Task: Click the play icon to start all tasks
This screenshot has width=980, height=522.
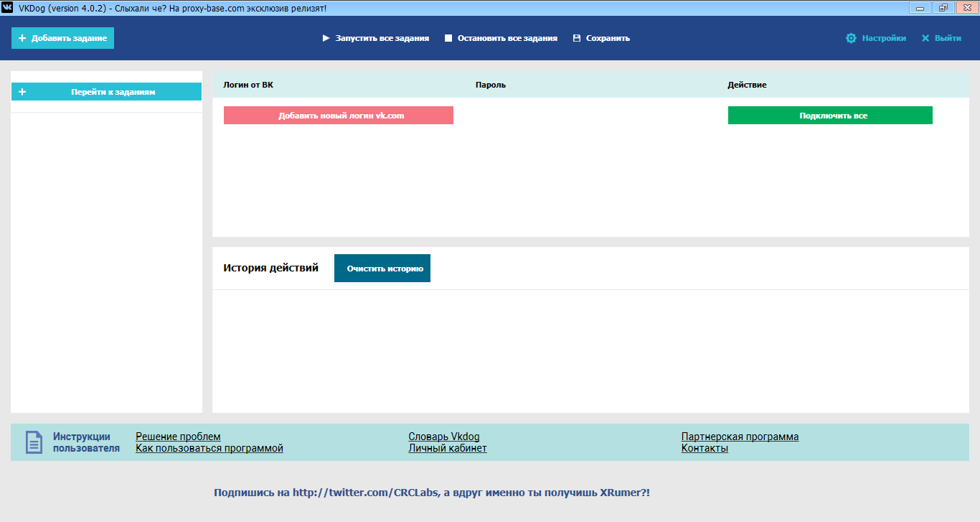Action: tap(325, 38)
